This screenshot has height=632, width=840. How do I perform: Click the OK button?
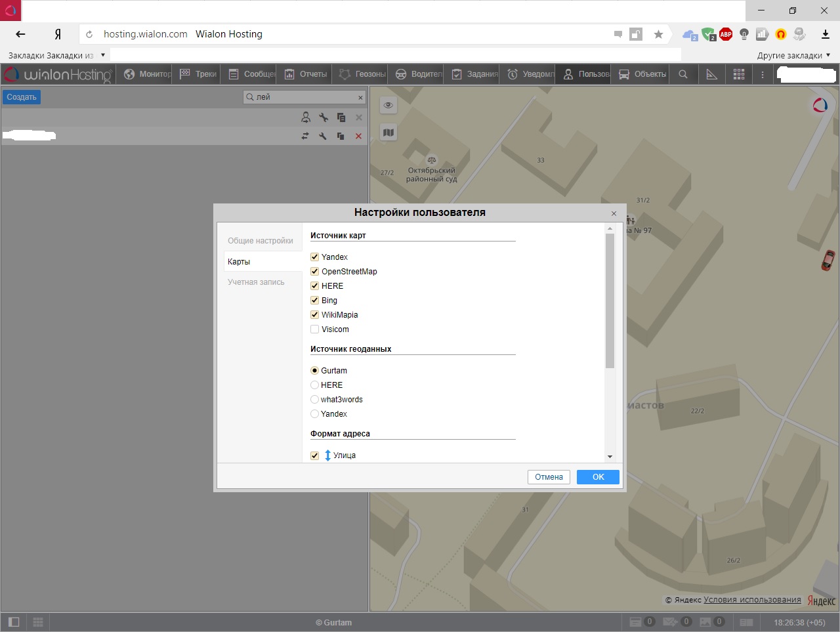pyautogui.click(x=598, y=477)
